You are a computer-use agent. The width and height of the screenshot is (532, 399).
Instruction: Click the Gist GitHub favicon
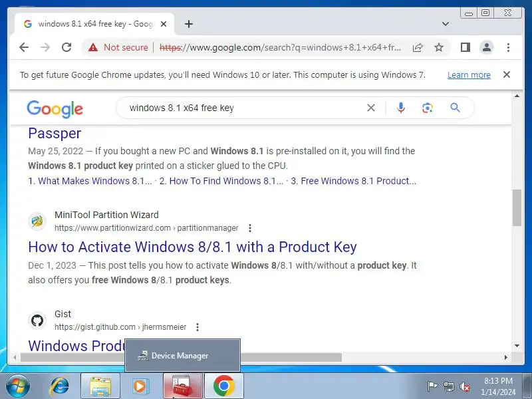(37, 321)
